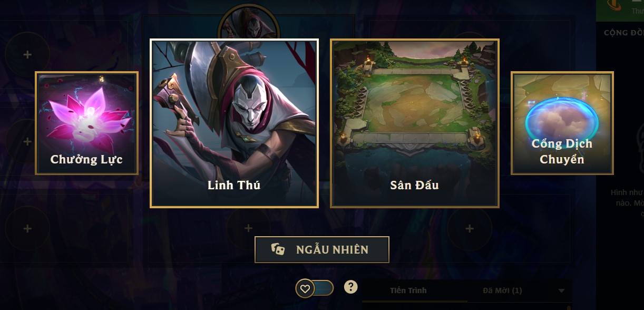The image size is (644, 310).
Task: Toggle the favorites-only switch track
Action: [315, 288]
